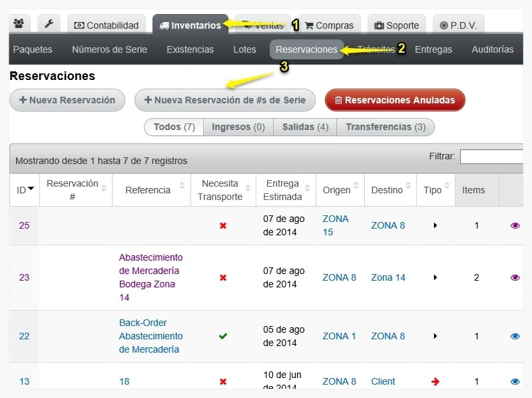The height and width of the screenshot is (398, 532).
Task: View reservation 23 via its eye icon
Action: coord(515,277)
